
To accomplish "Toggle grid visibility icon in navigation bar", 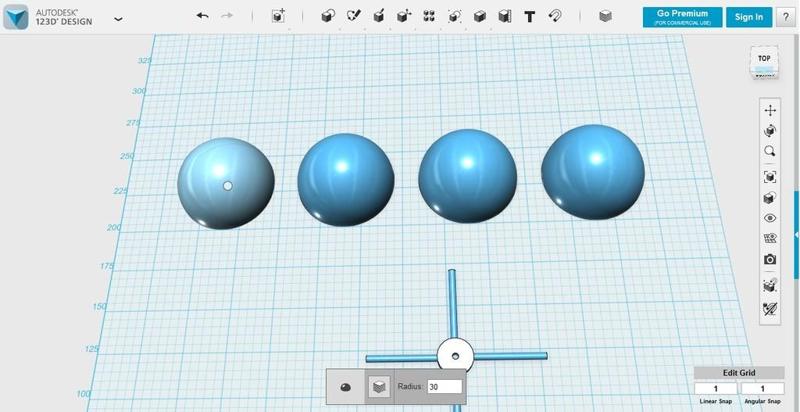I will point(770,238).
